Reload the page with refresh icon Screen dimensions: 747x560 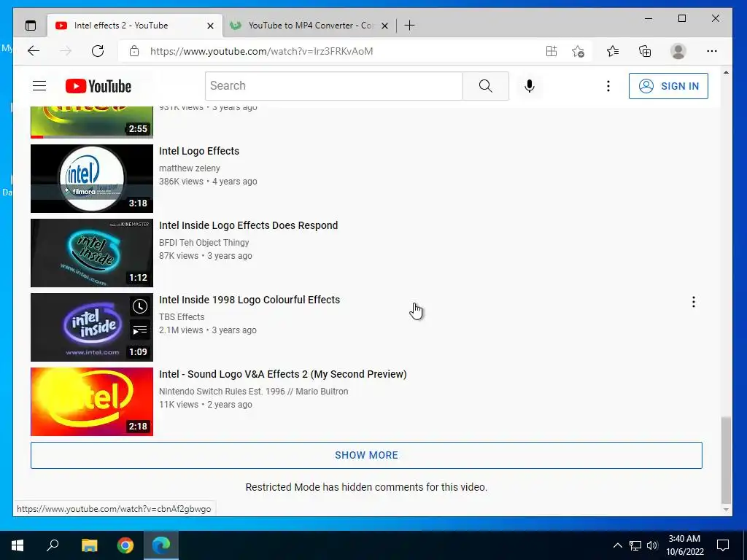pos(98,51)
